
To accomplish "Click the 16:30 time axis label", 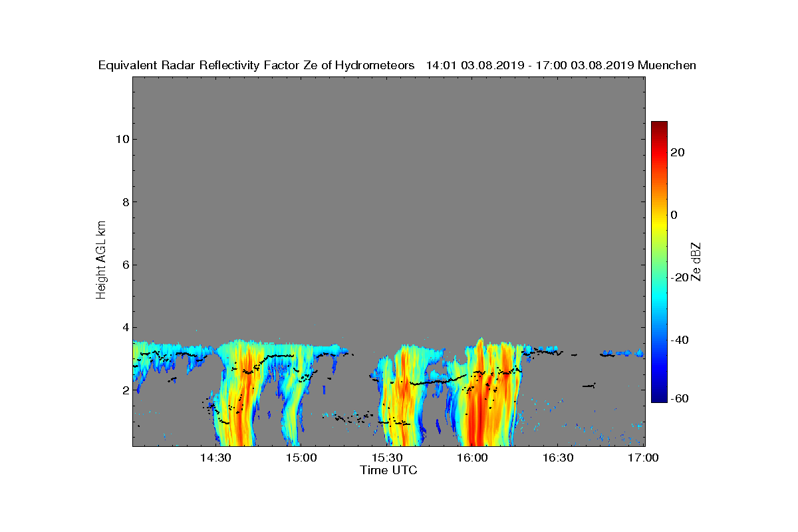I will click(x=559, y=458).
